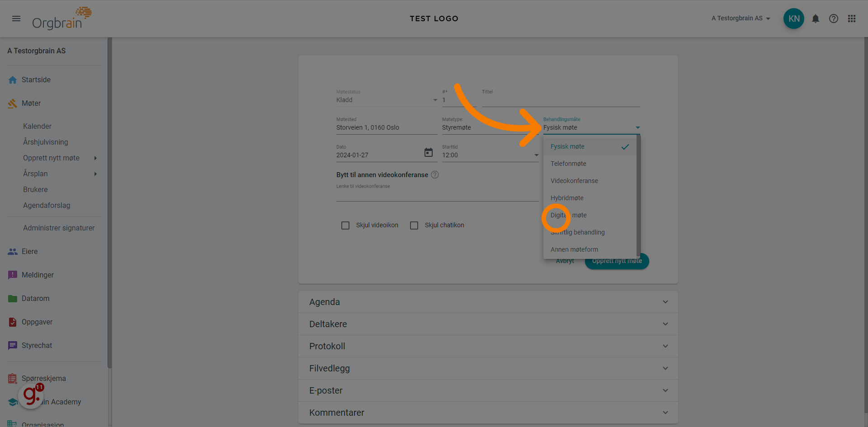Viewport: 868px width, 427px height.
Task: Open Årshjulvisning in the sidebar
Action: pos(46,142)
